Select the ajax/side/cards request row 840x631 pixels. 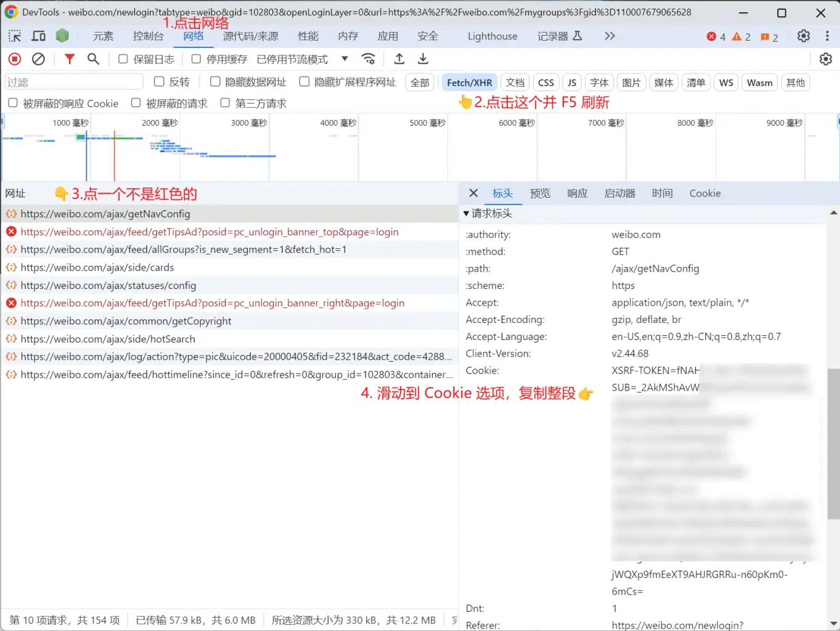click(229, 267)
